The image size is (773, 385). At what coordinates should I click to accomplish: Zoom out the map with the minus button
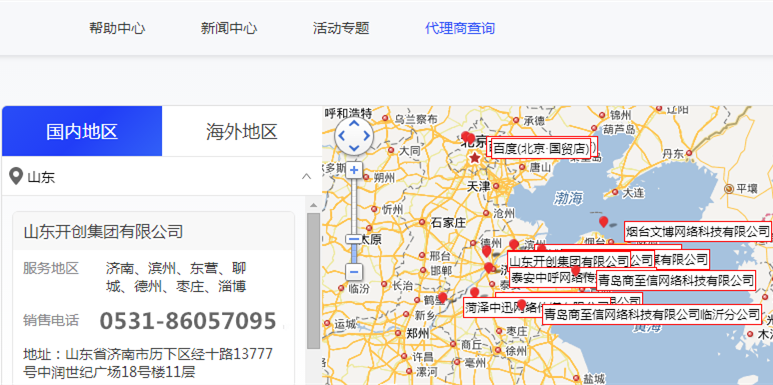353,272
